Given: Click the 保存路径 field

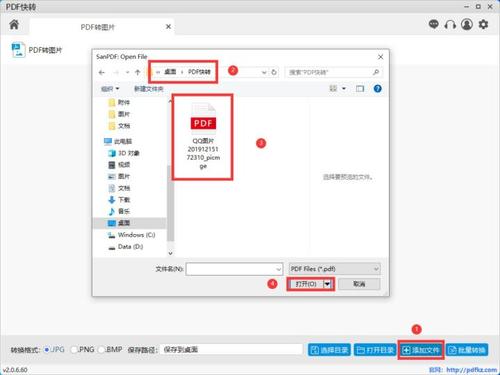Looking at the screenshot, I should [231, 350].
